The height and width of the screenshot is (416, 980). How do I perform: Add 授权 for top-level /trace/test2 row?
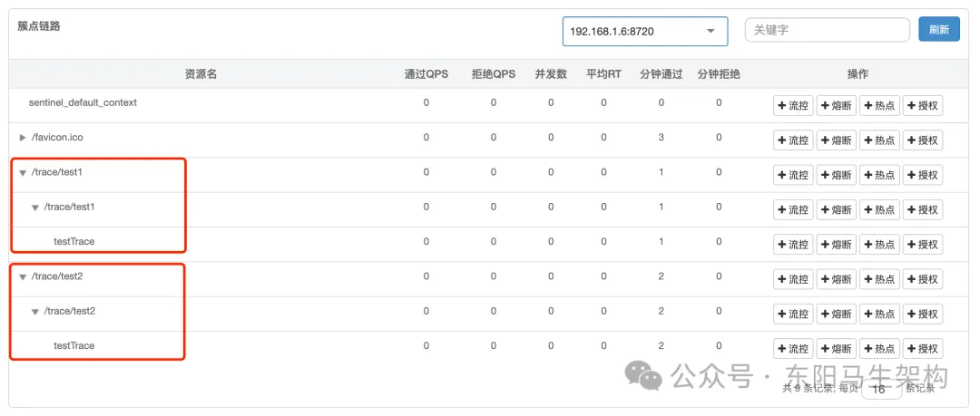tap(923, 279)
